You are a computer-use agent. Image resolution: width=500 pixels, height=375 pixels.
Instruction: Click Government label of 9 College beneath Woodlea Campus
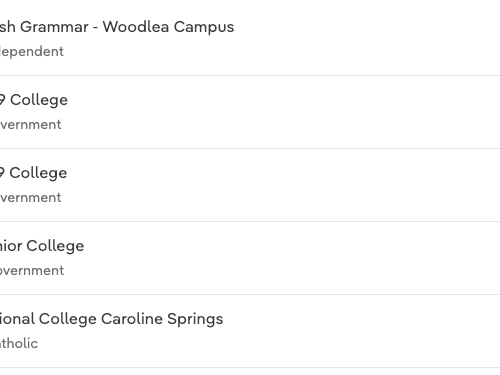(30, 125)
